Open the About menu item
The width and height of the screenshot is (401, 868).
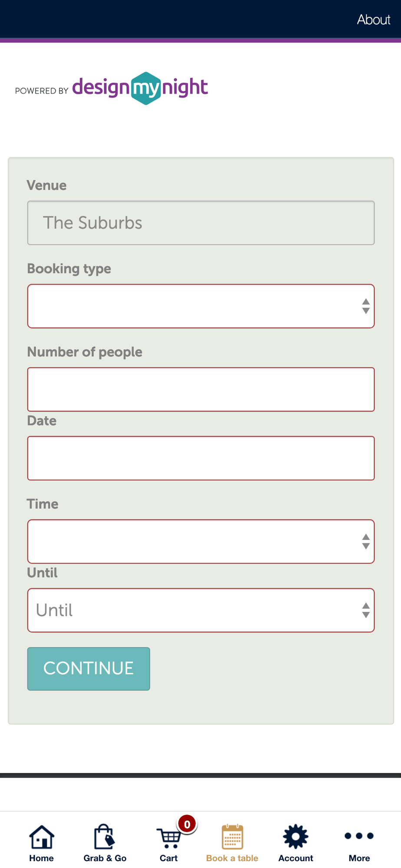[374, 20]
